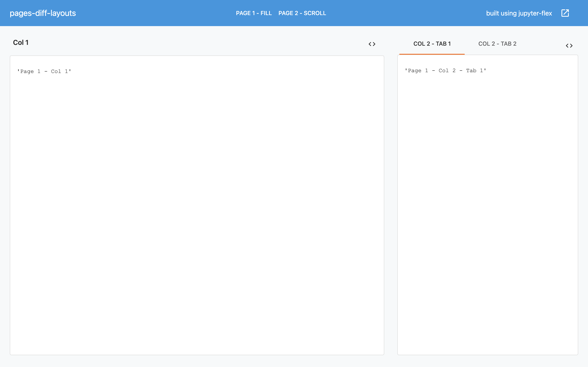588x367 pixels.
Task: Open the external link icon in header
Action: 565,13
